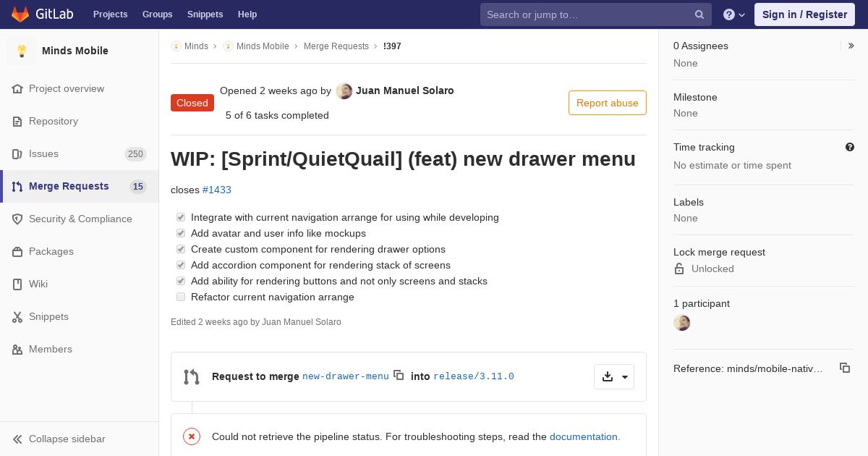Open Groups in top navigation
This screenshot has height=456, width=868.
tap(158, 14)
